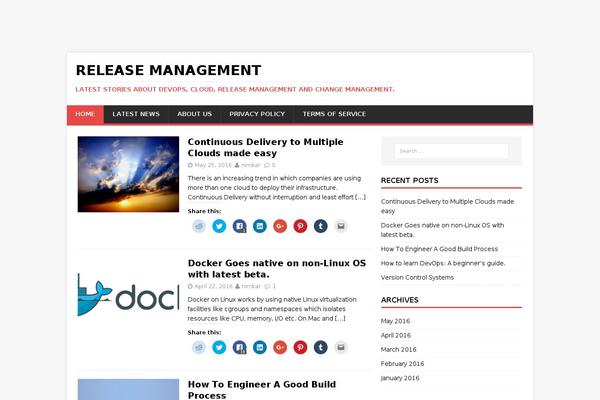Share the Continuous Delivery post on Reddit
The width and height of the screenshot is (600, 400).
click(199, 226)
